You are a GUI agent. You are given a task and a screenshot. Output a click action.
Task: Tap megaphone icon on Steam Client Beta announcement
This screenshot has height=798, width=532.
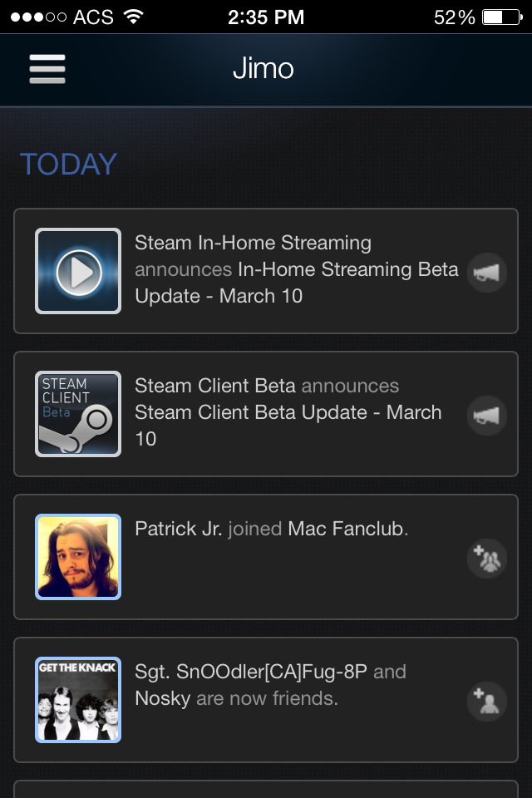(487, 415)
